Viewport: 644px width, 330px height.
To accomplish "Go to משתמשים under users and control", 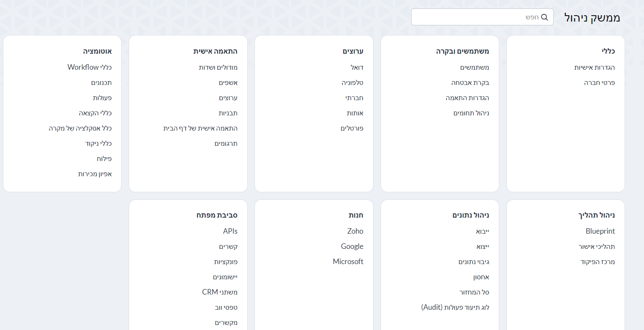I will point(474,68).
